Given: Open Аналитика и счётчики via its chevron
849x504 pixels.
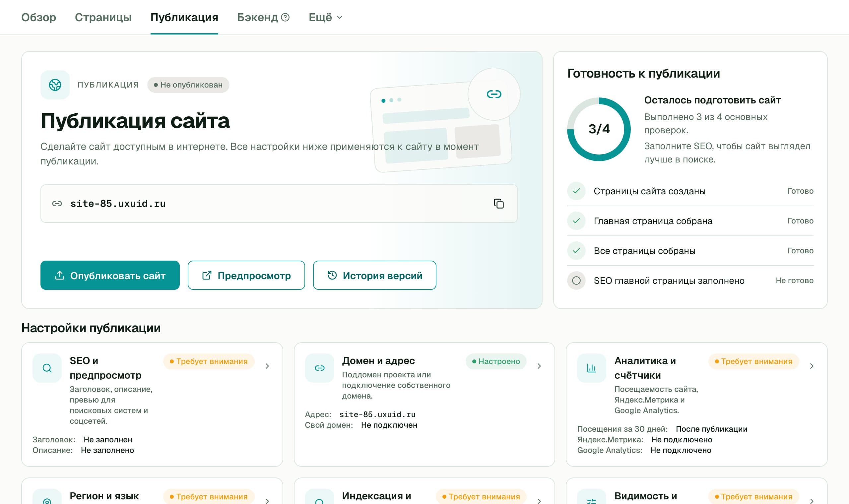Looking at the screenshot, I should click(x=812, y=366).
